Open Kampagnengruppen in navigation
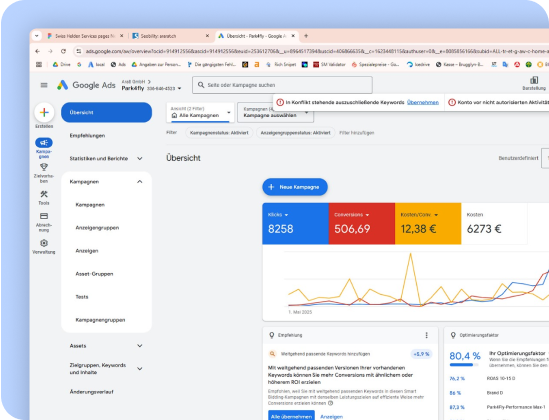 coord(100,320)
